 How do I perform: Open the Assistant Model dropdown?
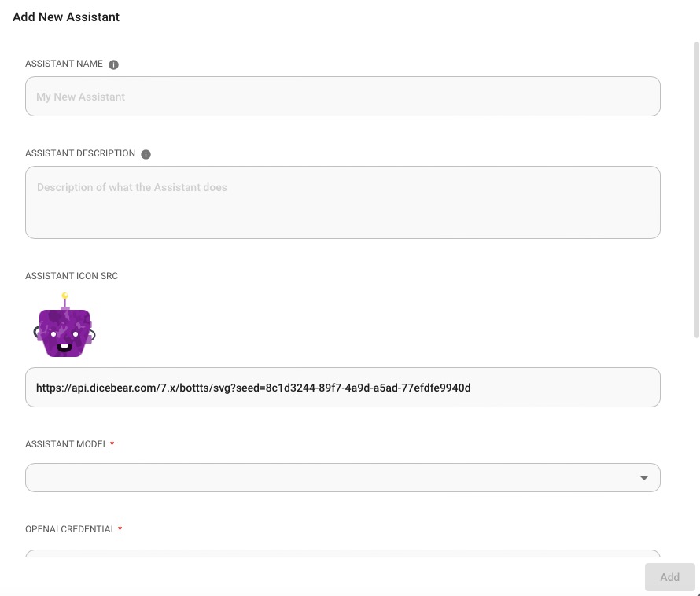(x=342, y=477)
